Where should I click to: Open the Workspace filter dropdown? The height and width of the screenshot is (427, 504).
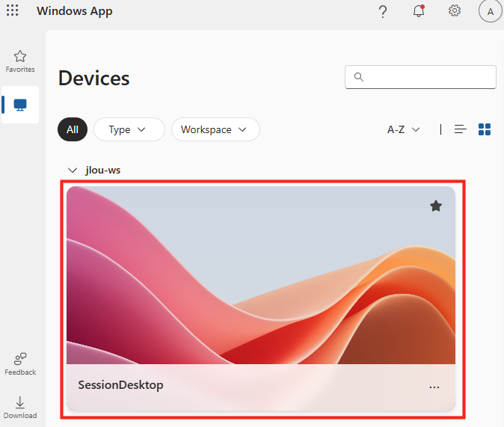215,129
